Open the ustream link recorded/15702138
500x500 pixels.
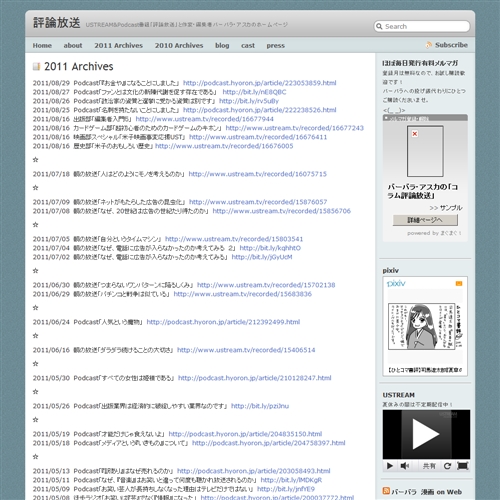click(266, 285)
